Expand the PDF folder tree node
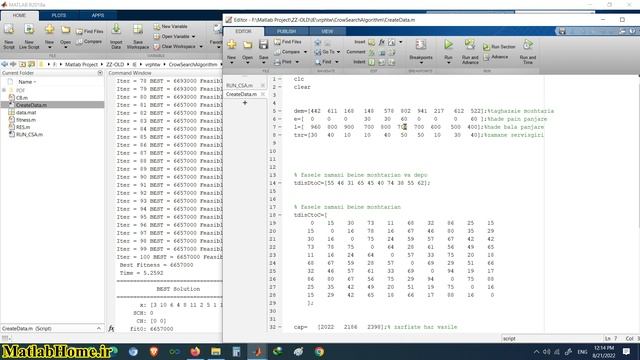The image size is (640, 360). pyautogui.click(x=4, y=90)
